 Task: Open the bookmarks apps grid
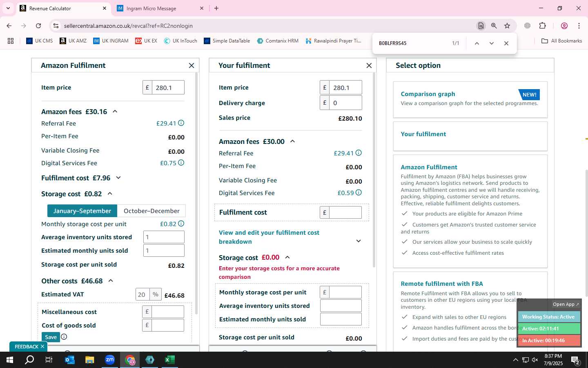pos(11,41)
